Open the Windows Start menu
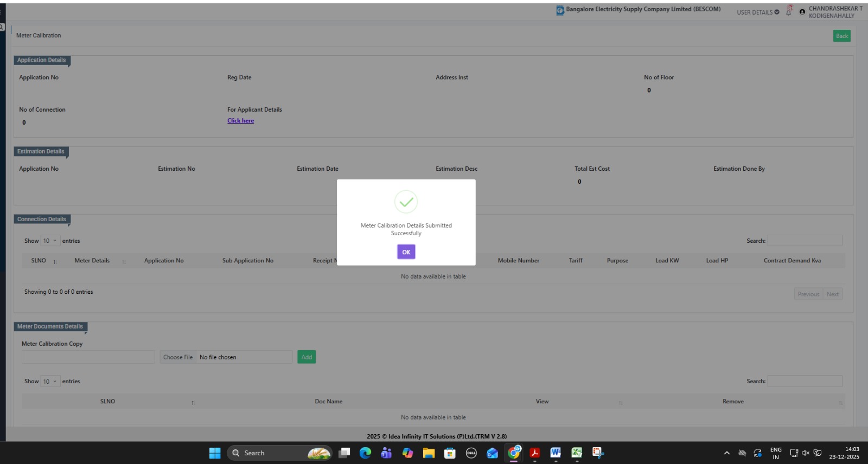This screenshot has width=868, height=464. tap(215, 453)
